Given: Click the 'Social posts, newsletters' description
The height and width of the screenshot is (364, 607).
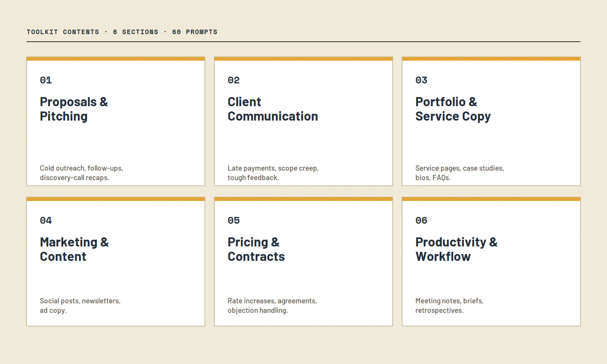Looking at the screenshot, I should (80, 306).
